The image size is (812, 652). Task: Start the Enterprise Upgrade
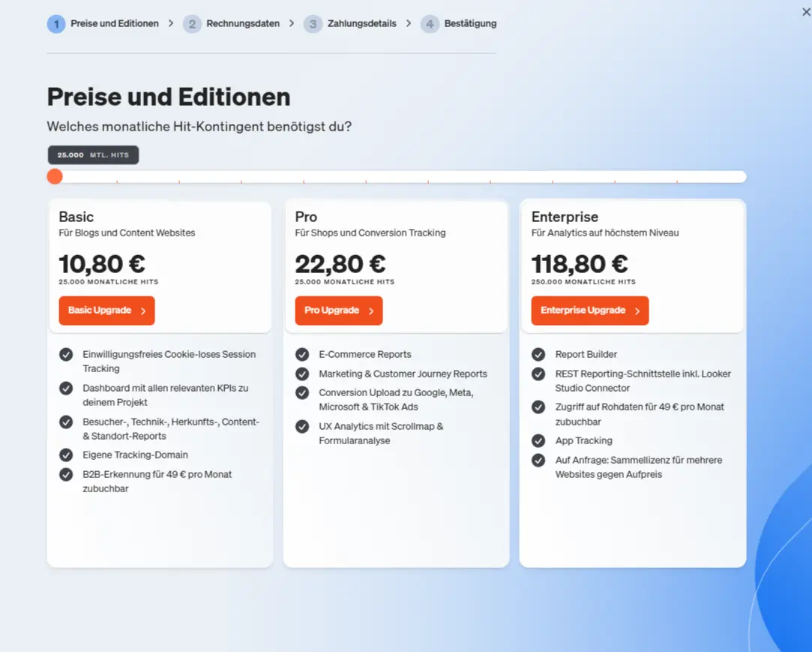[590, 311]
